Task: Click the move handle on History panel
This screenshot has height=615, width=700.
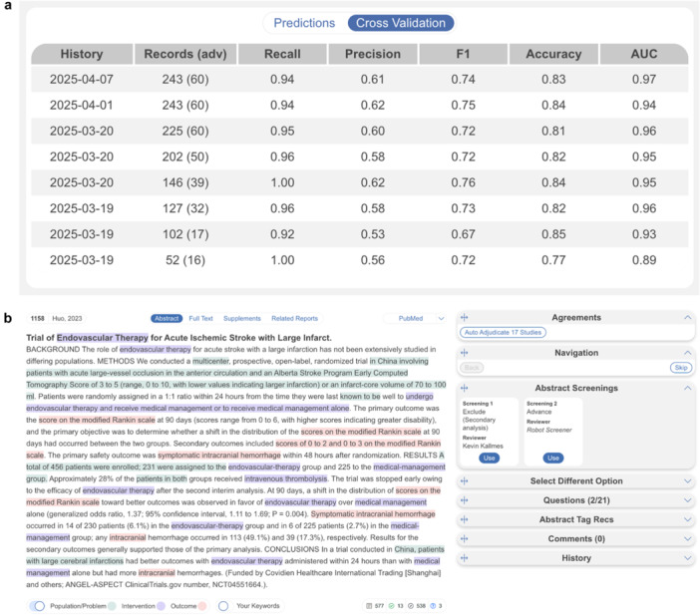Action: pyautogui.click(x=465, y=558)
